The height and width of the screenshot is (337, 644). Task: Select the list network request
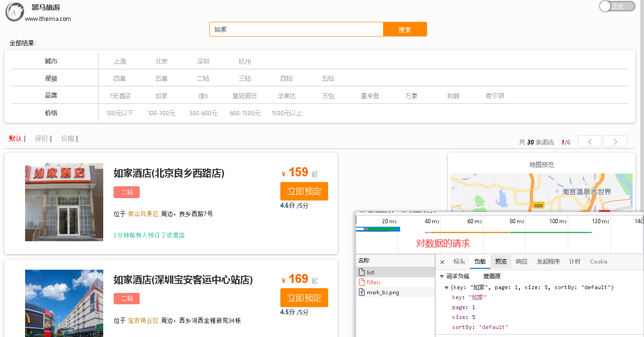[x=395, y=273]
